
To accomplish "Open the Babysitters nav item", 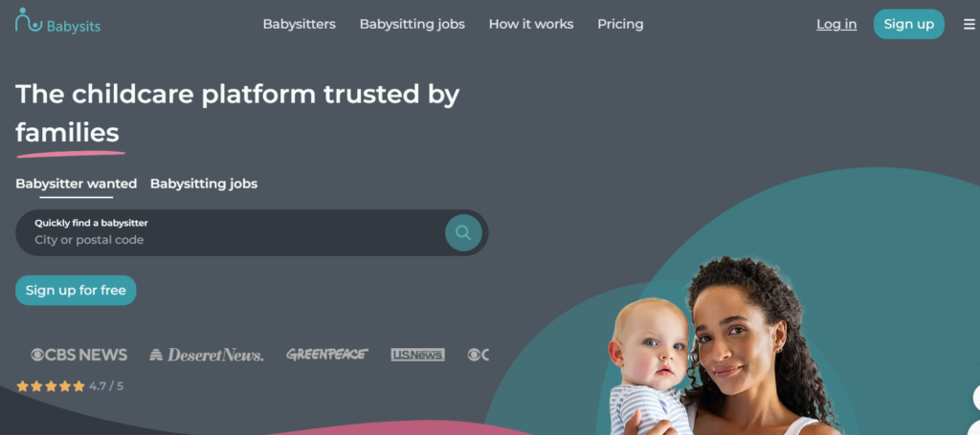I will 299,24.
